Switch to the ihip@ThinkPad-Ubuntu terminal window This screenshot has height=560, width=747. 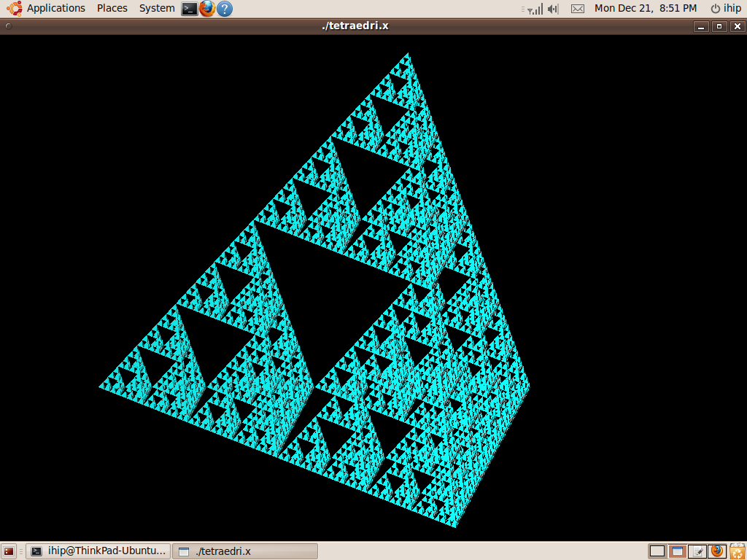98,551
